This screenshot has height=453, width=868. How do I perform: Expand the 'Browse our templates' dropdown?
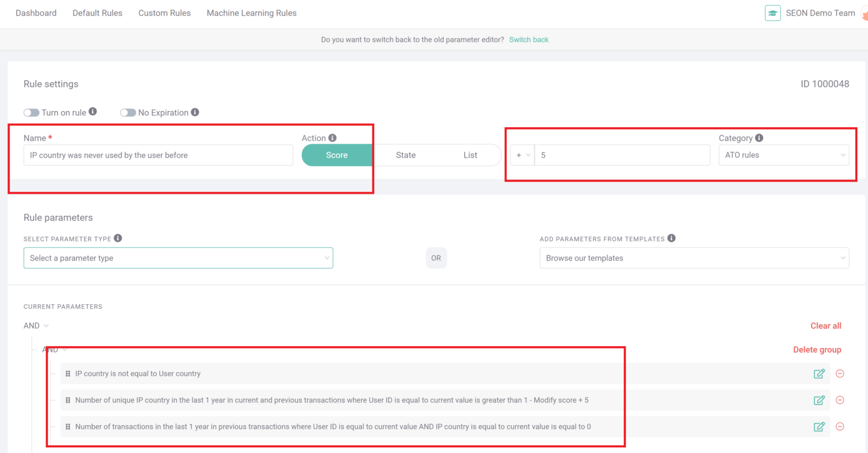pos(694,257)
